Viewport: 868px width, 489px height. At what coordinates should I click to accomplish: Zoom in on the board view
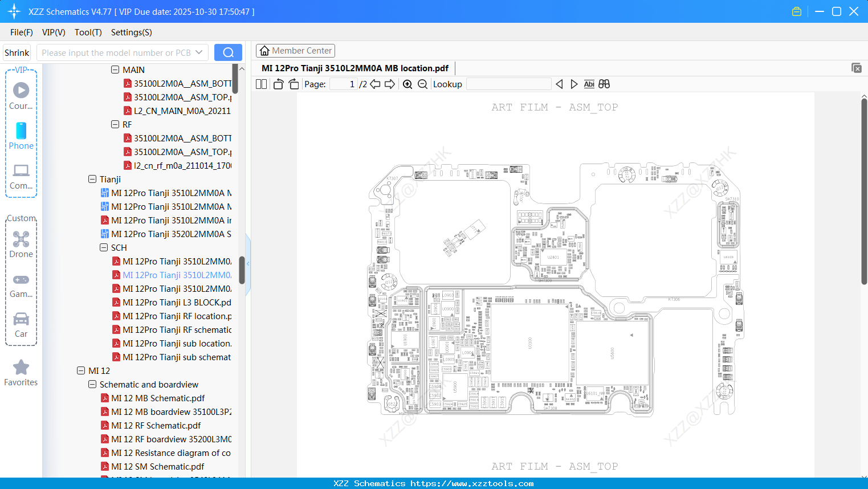pos(407,84)
